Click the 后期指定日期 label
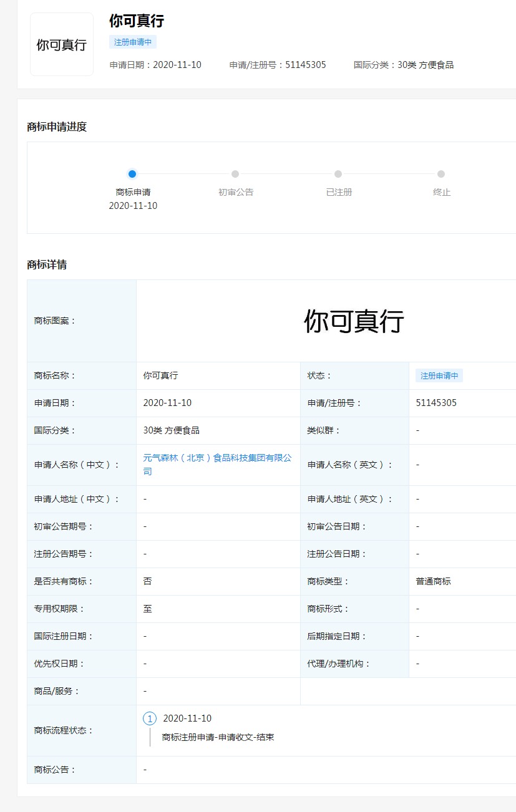516x812 pixels. pos(337,636)
